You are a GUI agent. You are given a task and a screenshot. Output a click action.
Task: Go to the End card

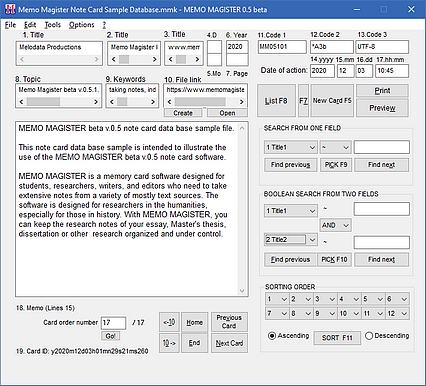[195, 343]
